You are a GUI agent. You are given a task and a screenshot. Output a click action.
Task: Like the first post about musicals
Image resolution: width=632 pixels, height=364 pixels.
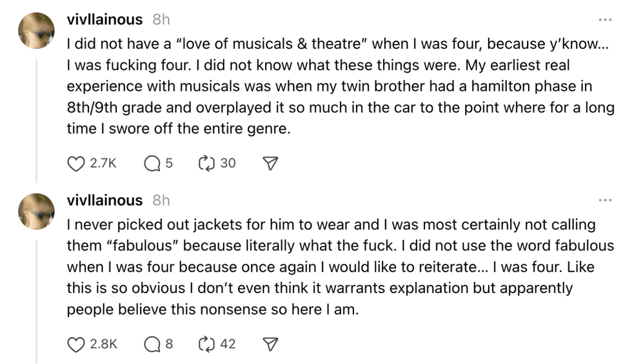pyautogui.click(x=76, y=164)
